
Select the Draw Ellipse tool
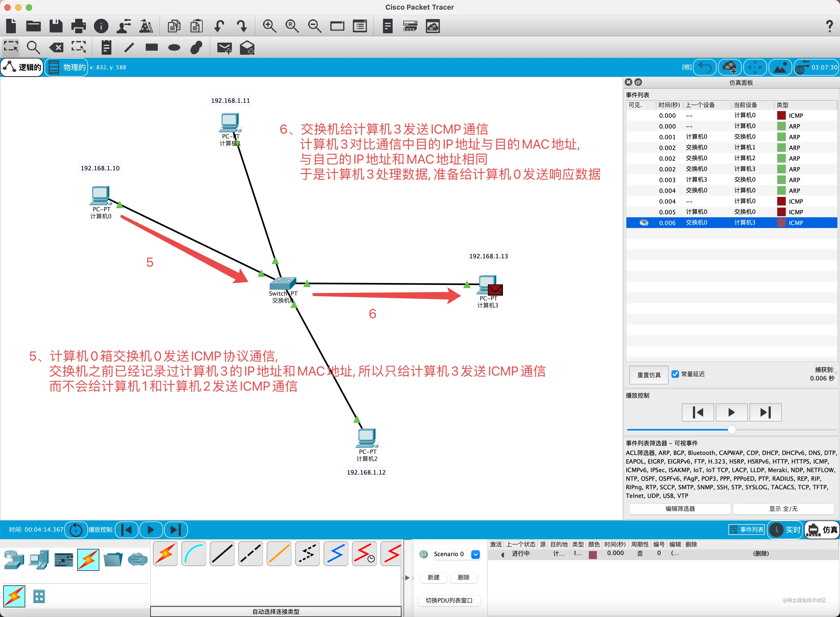click(x=174, y=47)
